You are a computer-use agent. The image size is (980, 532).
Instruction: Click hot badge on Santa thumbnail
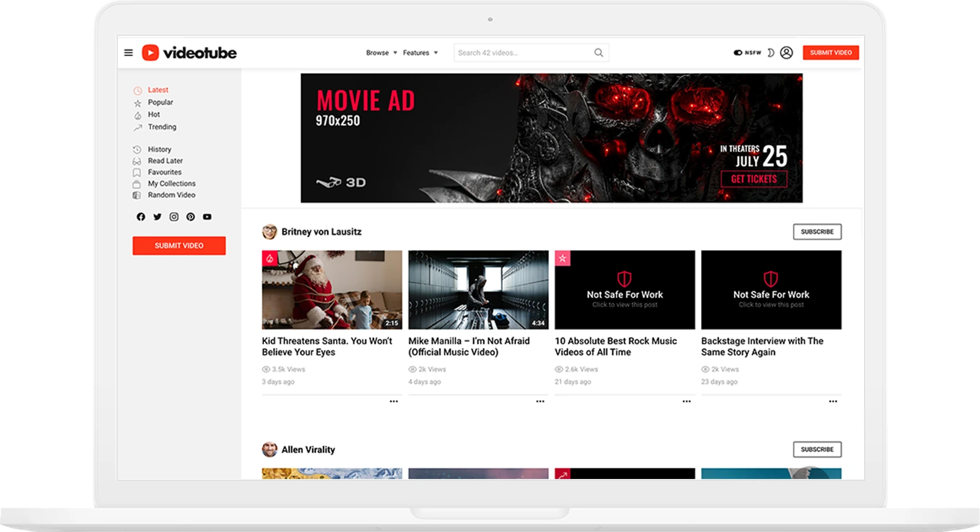(x=270, y=258)
